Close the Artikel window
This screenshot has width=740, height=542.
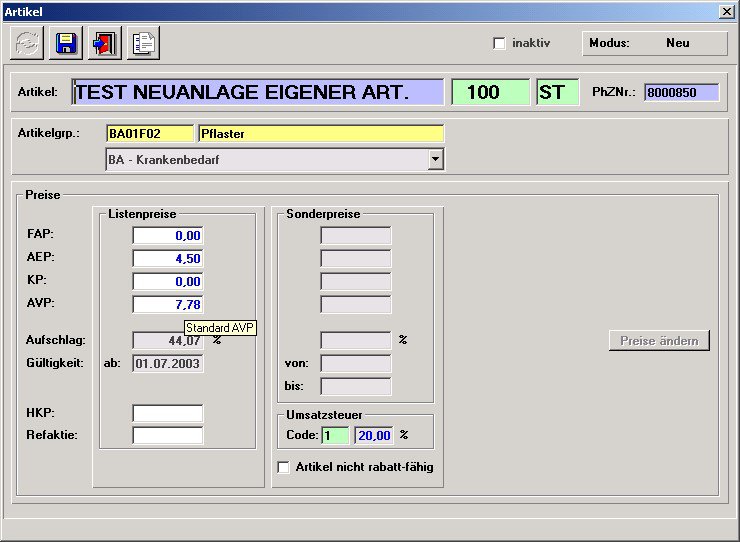[726, 11]
